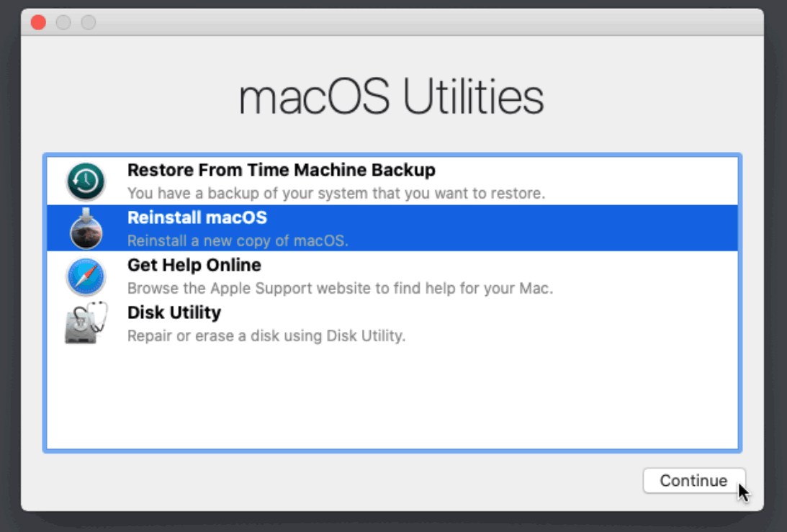Click "Repair or erase a disk" description
Screen dimensions: 787x532
tap(266, 335)
